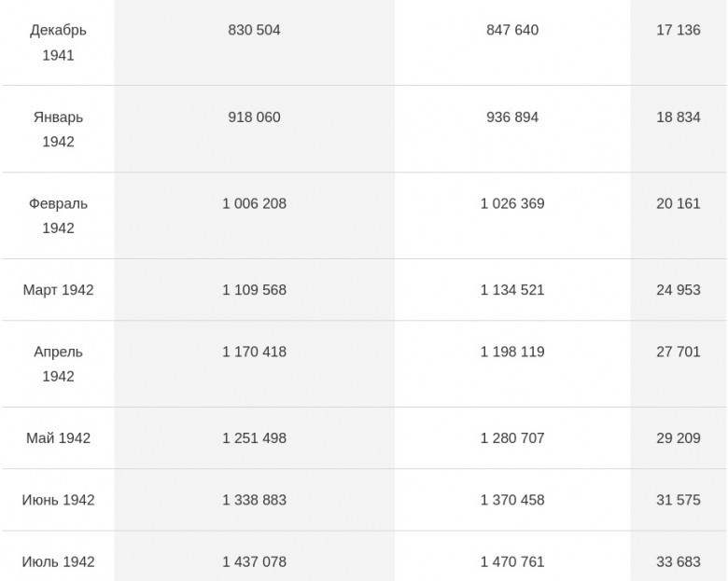
Task: Click the value 1 198 119
Action: pyautogui.click(x=512, y=352)
